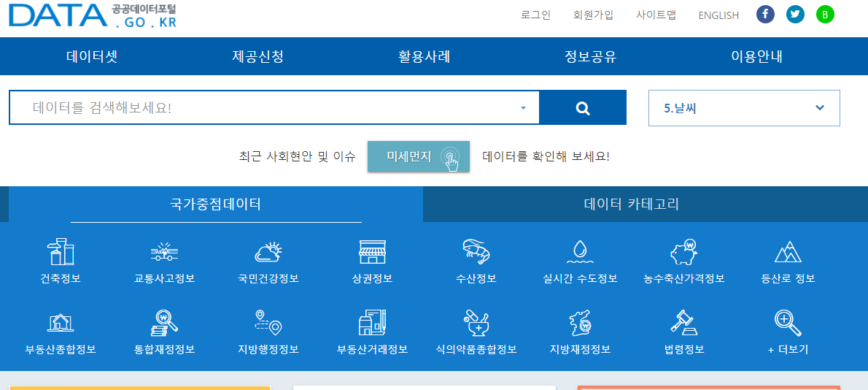This screenshot has height=390, width=868.
Task: Open the 정보공유 menu
Action: [x=590, y=56]
